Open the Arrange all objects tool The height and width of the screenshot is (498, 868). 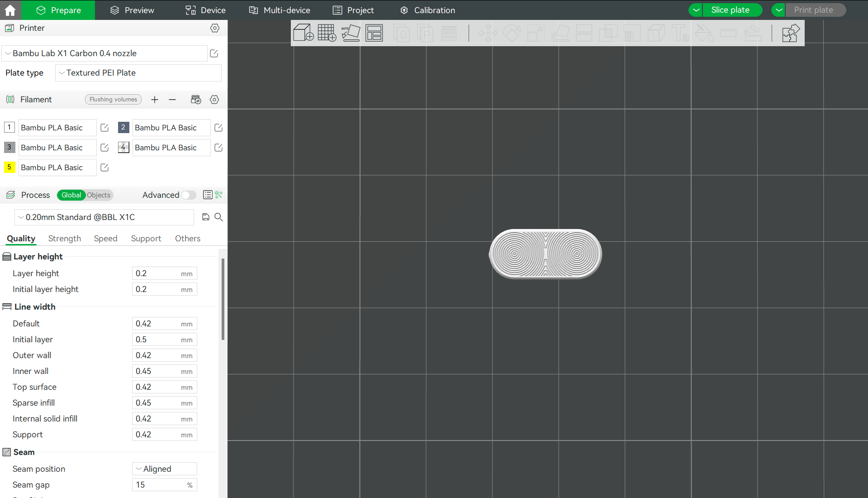click(x=374, y=33)
